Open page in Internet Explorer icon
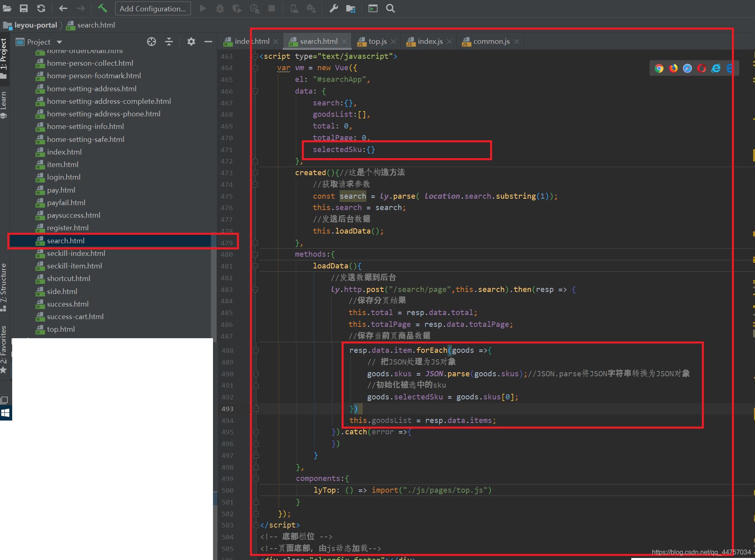This screenshot has height=560, width=755. click(716, 68)
